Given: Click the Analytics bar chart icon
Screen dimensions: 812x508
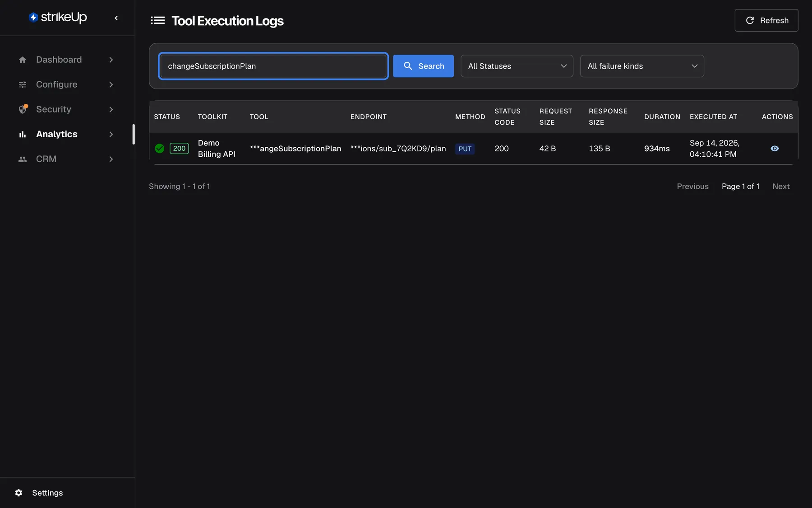Looking at the screenshot, I should (23, 134).
